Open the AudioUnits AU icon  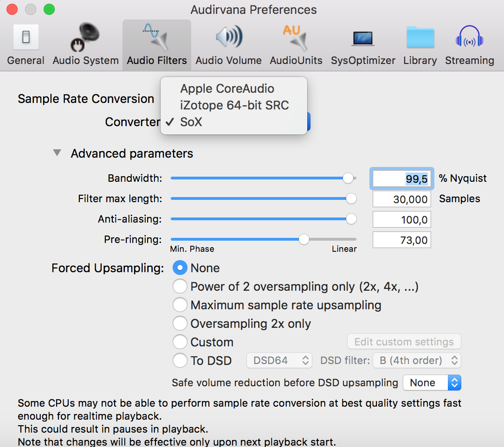point(296,37)
